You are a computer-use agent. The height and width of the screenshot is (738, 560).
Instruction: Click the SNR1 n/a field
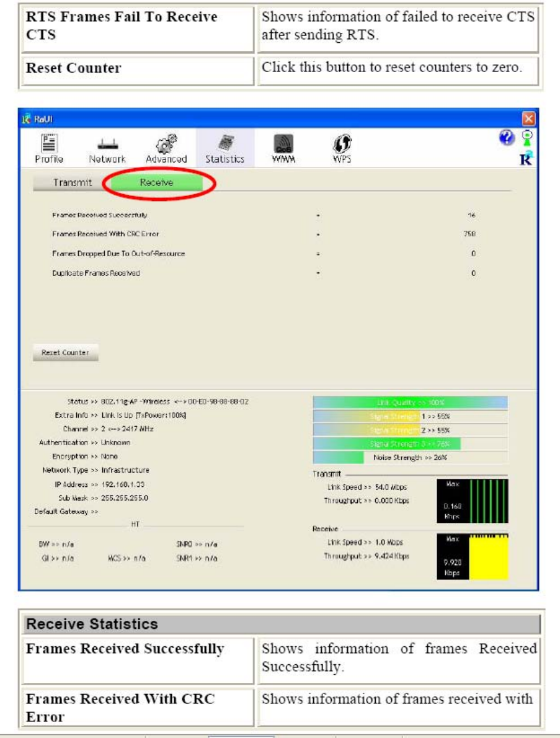(x=197, y=558)
